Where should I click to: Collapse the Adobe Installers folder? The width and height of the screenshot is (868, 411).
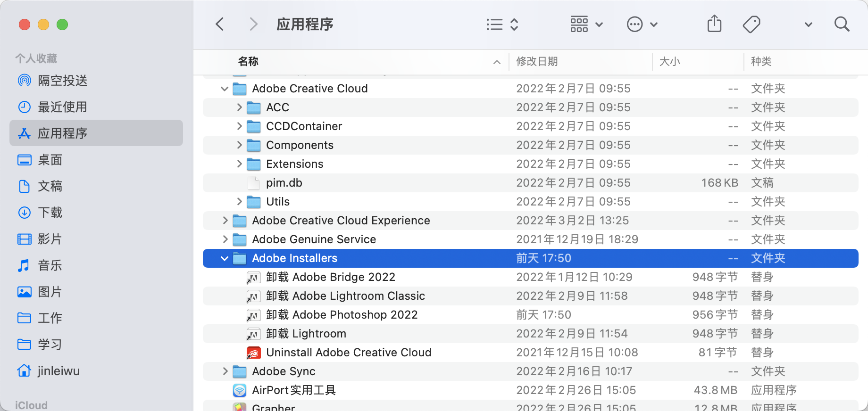click(x=225, y=258)
